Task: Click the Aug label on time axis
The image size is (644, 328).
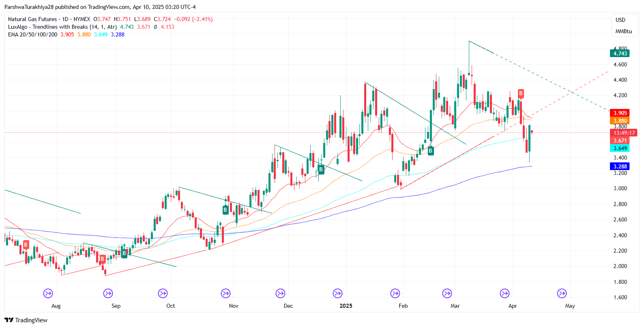Action: [x=56, y=306]
